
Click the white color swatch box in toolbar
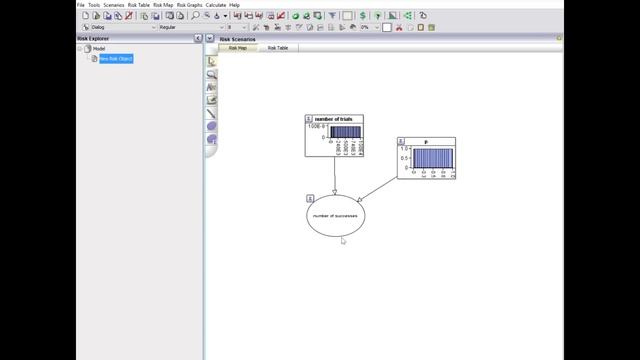pos(387,27)
